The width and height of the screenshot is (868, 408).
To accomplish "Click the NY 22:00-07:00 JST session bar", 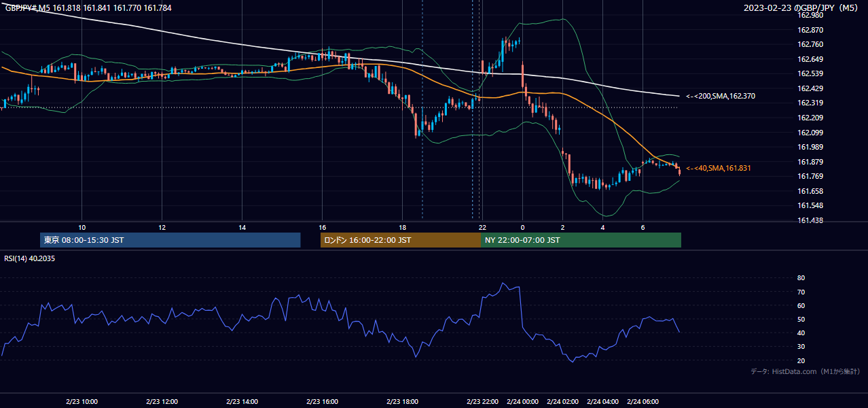I will point(581,240).
